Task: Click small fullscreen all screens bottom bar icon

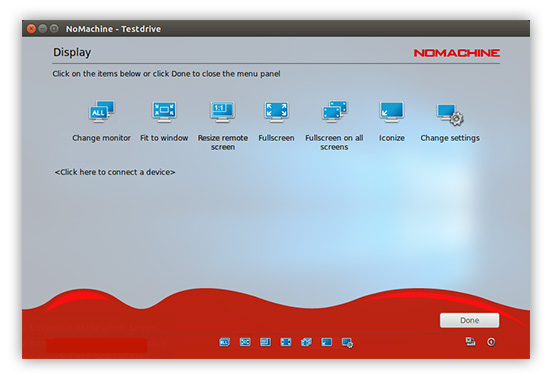Action: tap(306, 342)
